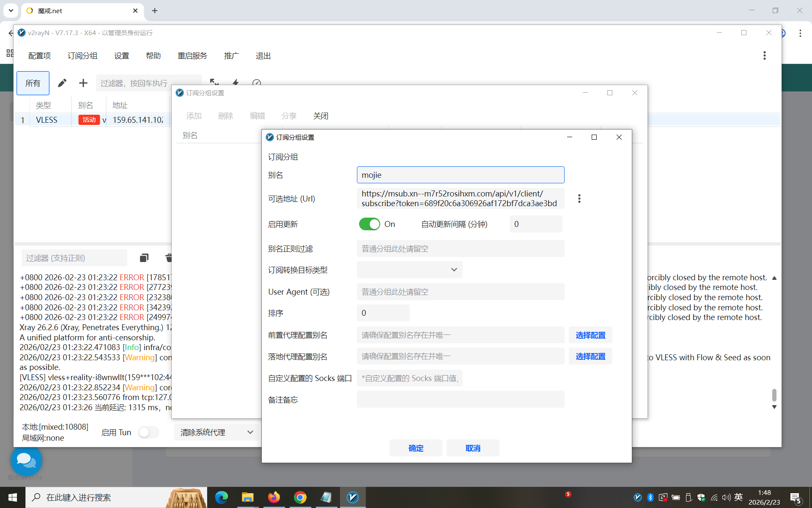This screenshot has height=508, width=812.
Task: Click the Chrome taskbar icon
Action: coord(300,497)
